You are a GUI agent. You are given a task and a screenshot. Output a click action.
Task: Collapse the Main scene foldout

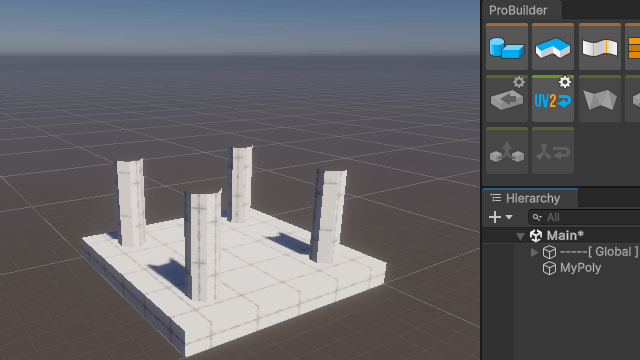click(x=520, y=236)
